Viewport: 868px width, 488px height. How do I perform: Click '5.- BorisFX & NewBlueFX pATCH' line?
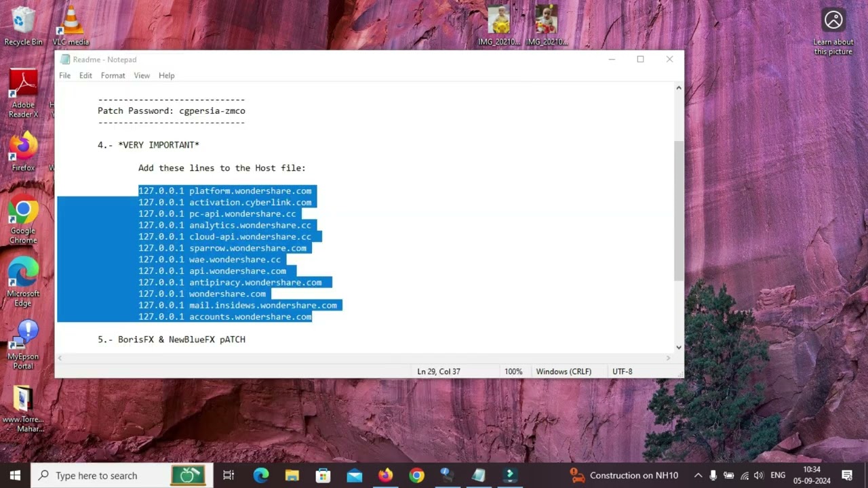(172, 339)
